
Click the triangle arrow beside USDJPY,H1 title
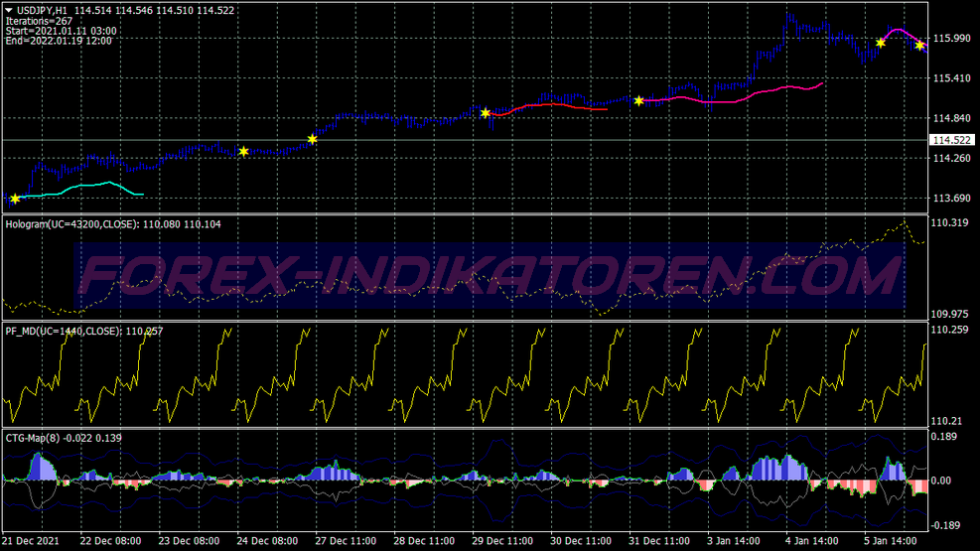(9, 9)
